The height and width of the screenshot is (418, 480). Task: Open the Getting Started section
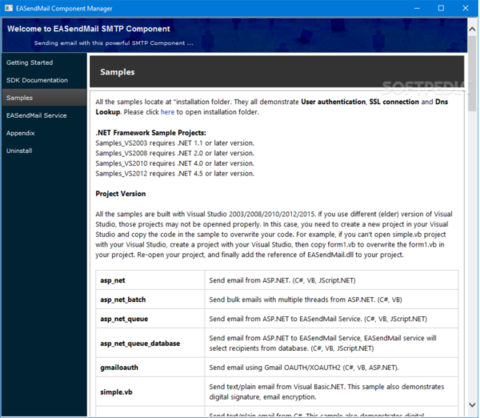(x=30, y=62)
